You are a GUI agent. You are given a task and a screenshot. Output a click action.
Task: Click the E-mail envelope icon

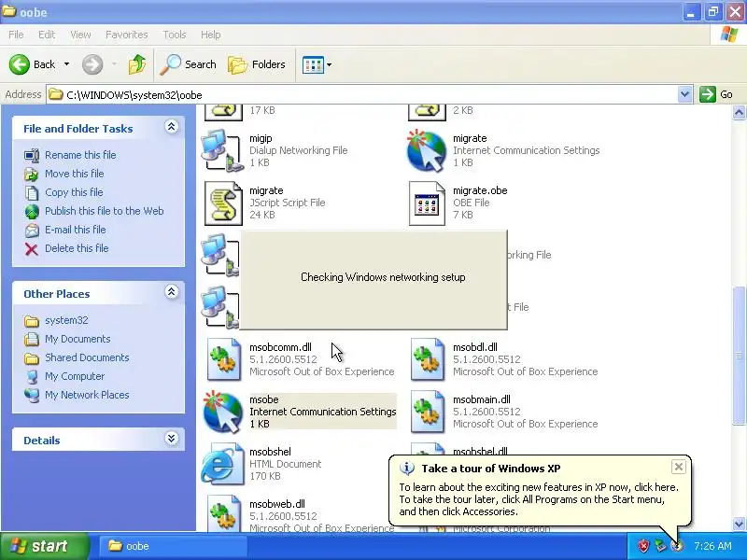click(32, 231)
